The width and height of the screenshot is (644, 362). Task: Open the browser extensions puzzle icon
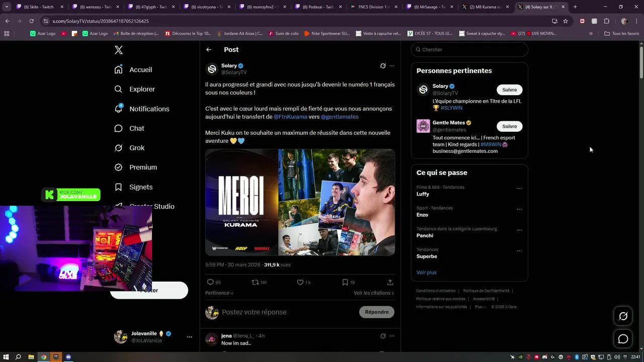pos(606,21)
